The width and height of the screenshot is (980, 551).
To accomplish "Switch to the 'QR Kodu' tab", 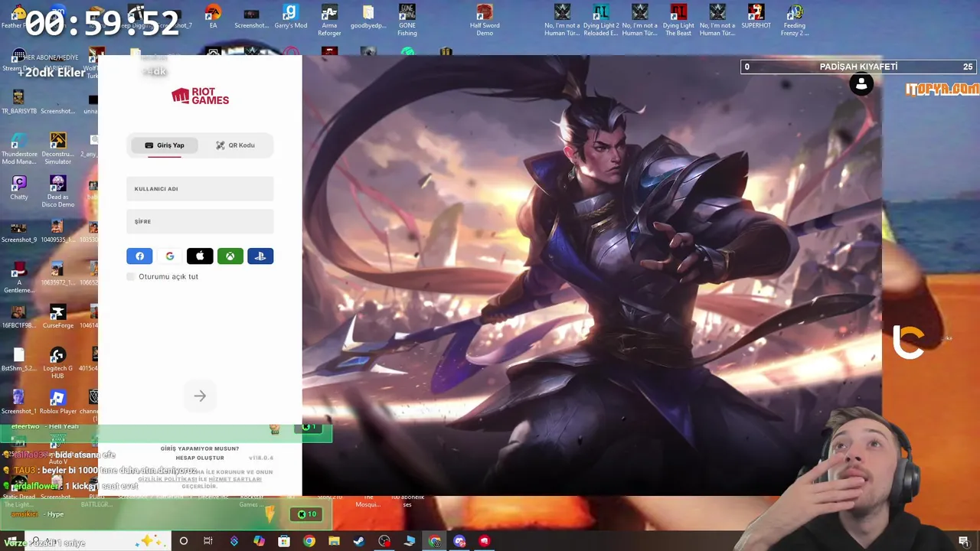I will (235, 145).
